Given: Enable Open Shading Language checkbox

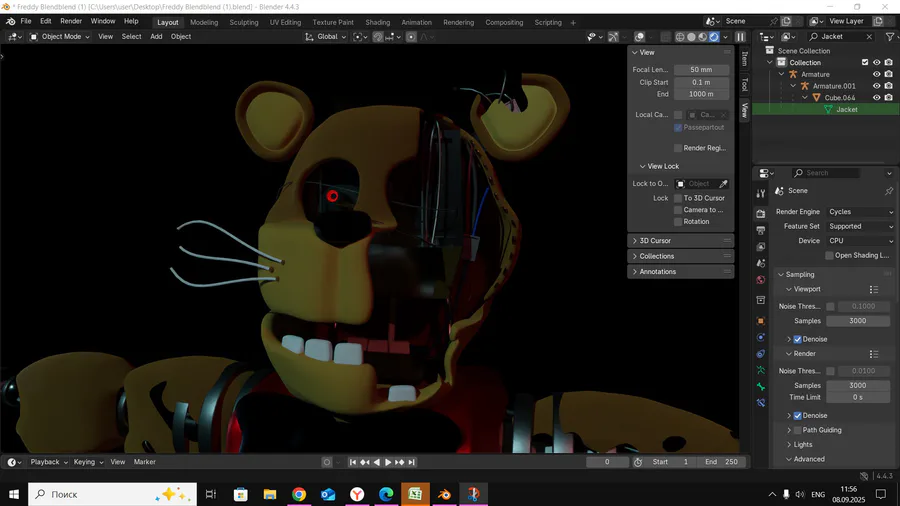Looking at the screenshot, I should click(x=829, y=255).
